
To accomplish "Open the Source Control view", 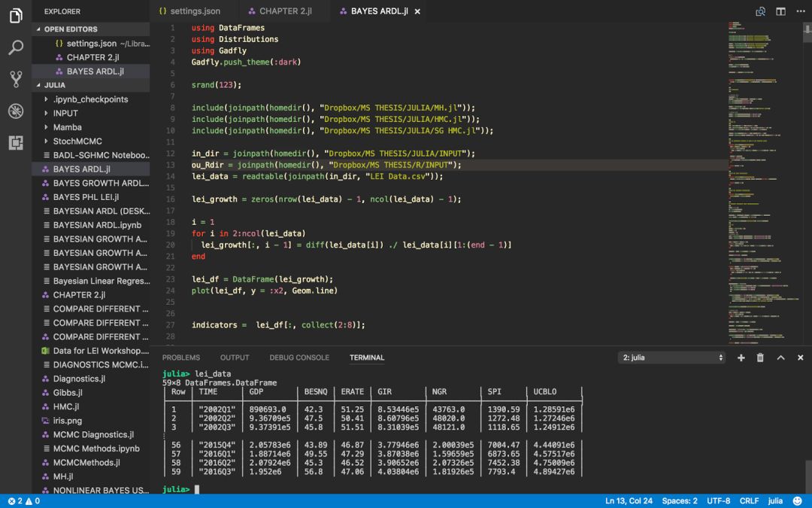I will (16, 79).
